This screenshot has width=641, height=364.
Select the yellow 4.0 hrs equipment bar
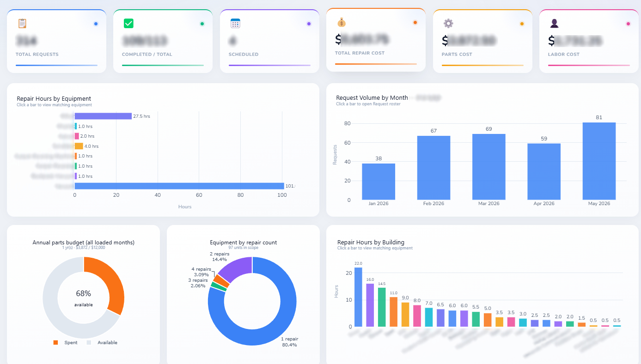pyautogui.click(x=79, y=146)
